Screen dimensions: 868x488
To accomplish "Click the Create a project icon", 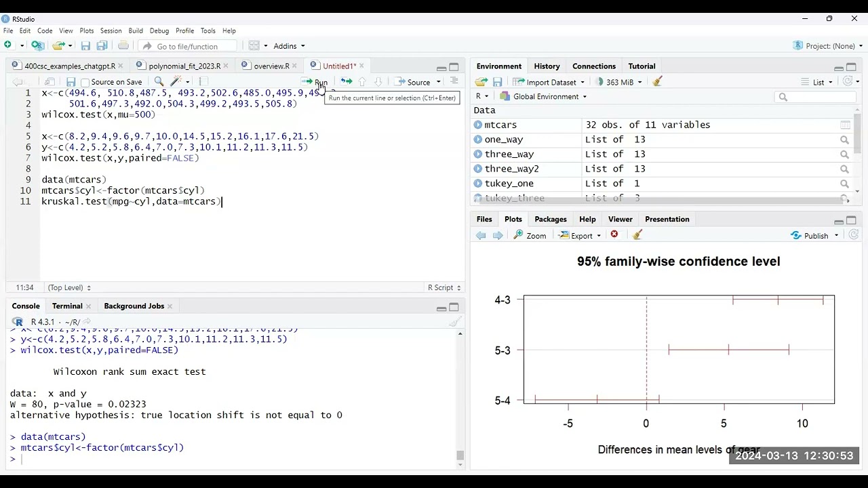I will point(38,45).
